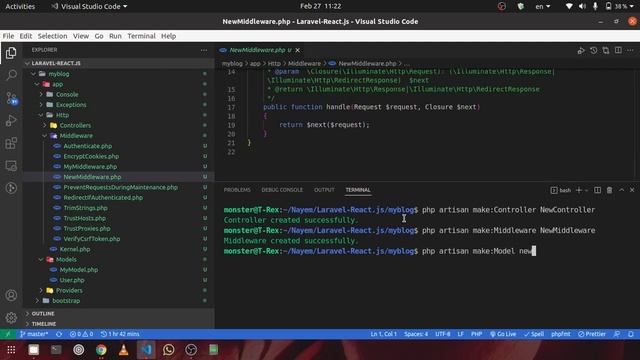Switch to the Debug Console tab
Viewport: 640px width, 360px height.
click(x=282, y=190)
